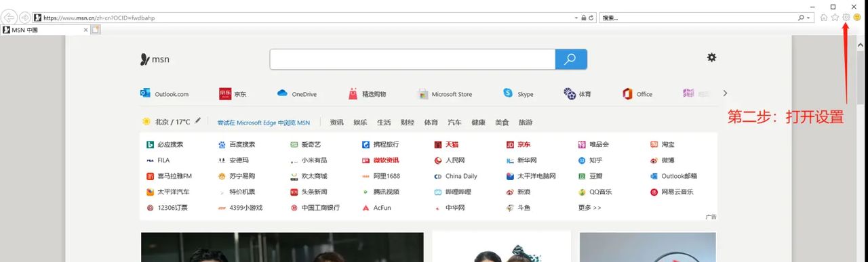The width and height of the screenshot is (868, 262).
Task: Go to the 汽车 category
Action: pos(454,123)
